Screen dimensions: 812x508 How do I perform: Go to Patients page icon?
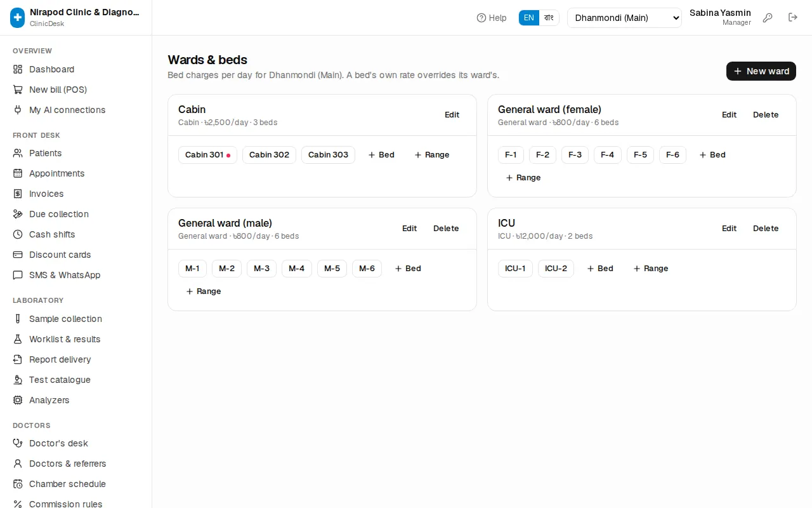point(18,153)
